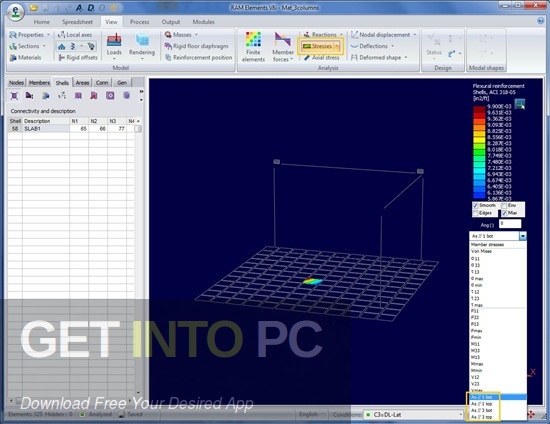
Task: Show Axial stress results
Action: [x=321, y=58]
